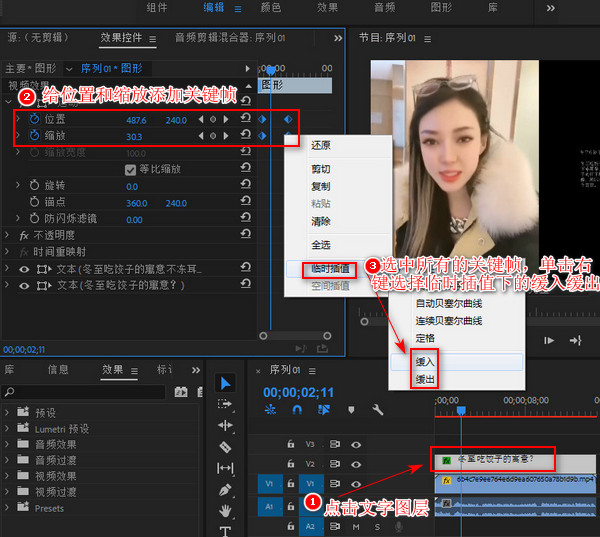Toggle 缩放 stopwatch animation
This screenshot has height=537, width=600.
(34, 135)
